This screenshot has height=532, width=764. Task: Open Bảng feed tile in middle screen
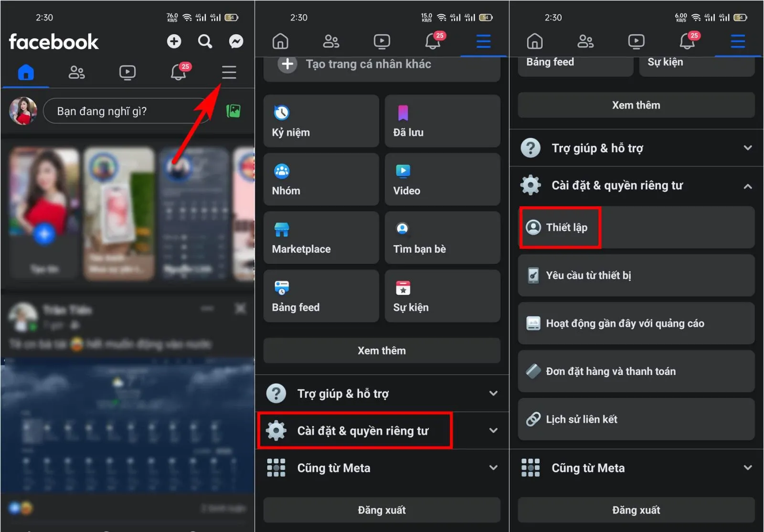321,296
